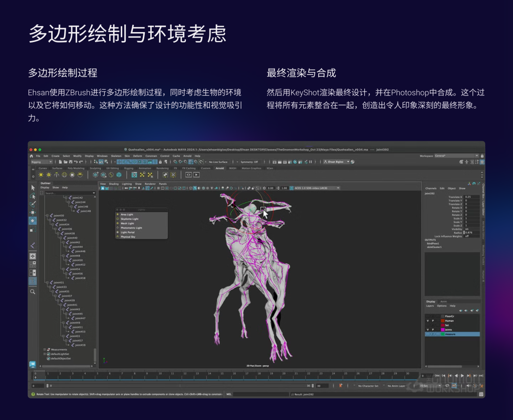This screenshot has width=513, height=420.
Task: Click the Physical Sky shelf icon
Action: point(80,175)
